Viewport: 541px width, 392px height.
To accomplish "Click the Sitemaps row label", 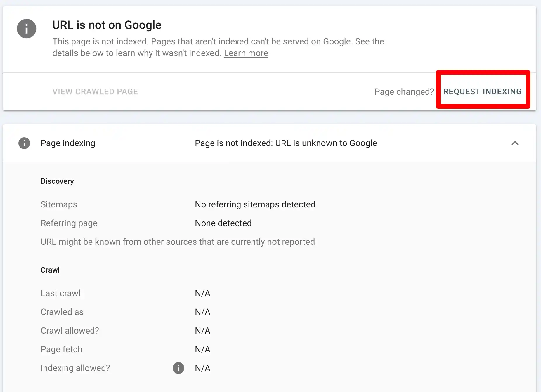I will (x=59, y=204).
